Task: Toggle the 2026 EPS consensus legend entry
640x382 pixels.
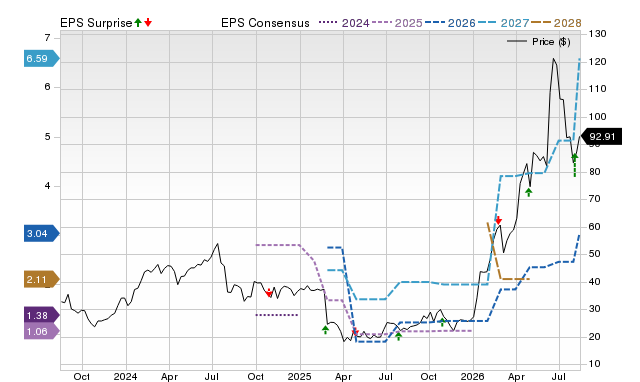Action: click(x=450, y=23)
